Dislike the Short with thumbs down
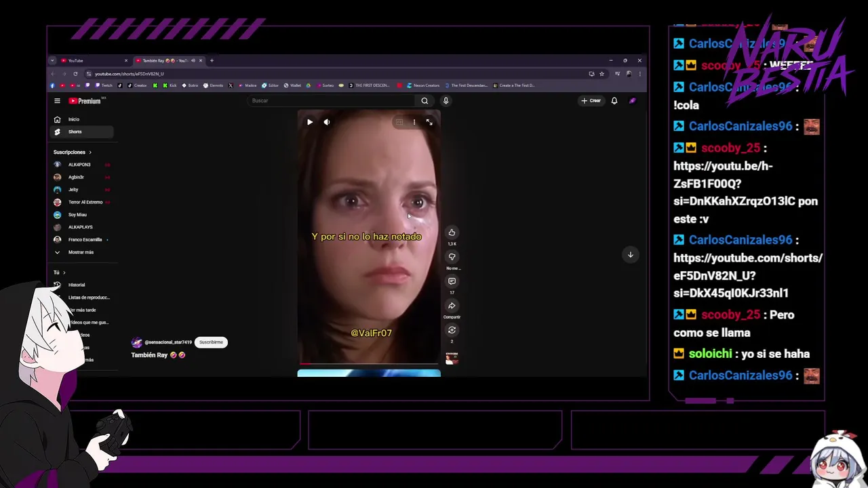The image size is (868, 488). pyautogui.click(x=452, y=257)
